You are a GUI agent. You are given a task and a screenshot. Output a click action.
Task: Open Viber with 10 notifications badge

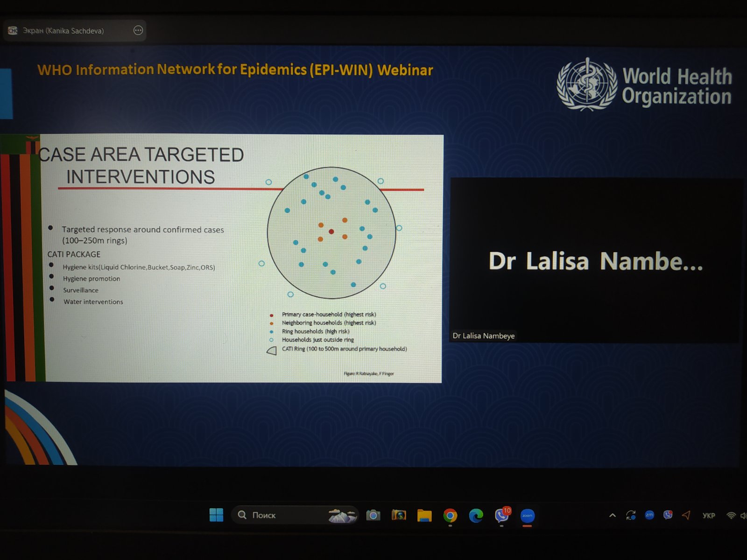[x=502, y=515]
